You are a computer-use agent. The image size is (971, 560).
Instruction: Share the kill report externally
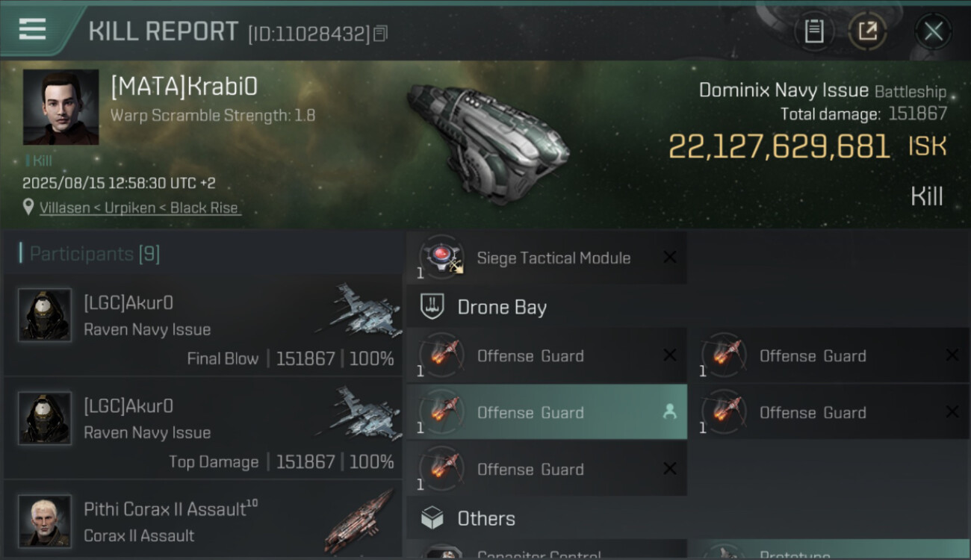[x=867, y=31]
